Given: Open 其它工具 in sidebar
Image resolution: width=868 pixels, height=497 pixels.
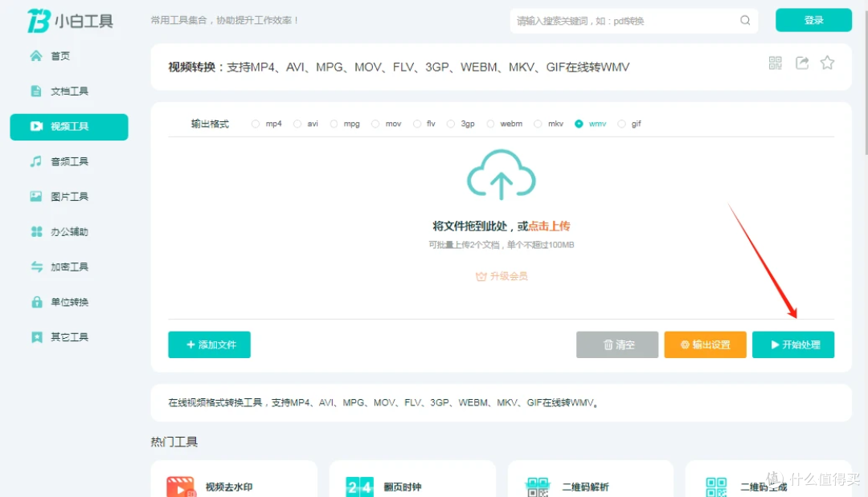Looking at the screenshot, I should coord(69,337).
